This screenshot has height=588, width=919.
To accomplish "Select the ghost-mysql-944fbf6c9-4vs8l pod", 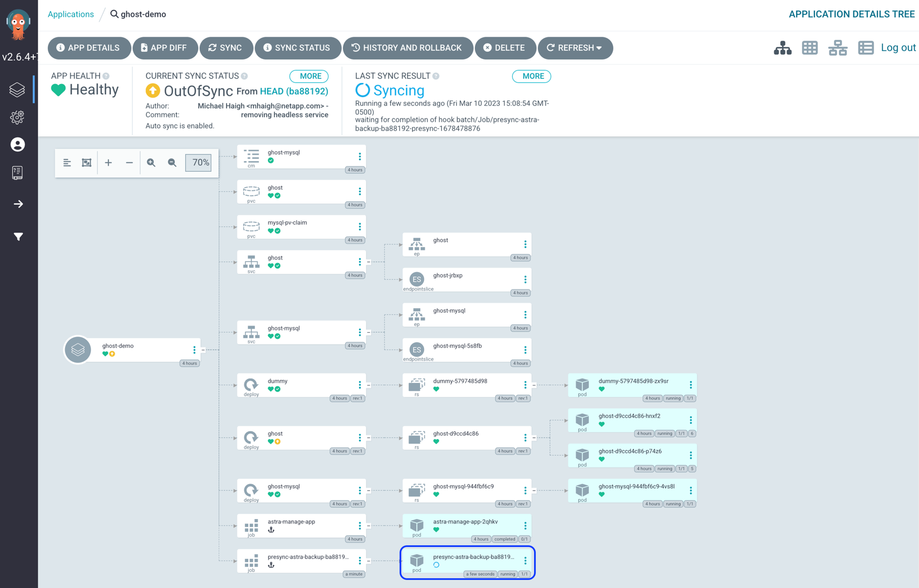I will pyautogui.click(x=632, y=491).
